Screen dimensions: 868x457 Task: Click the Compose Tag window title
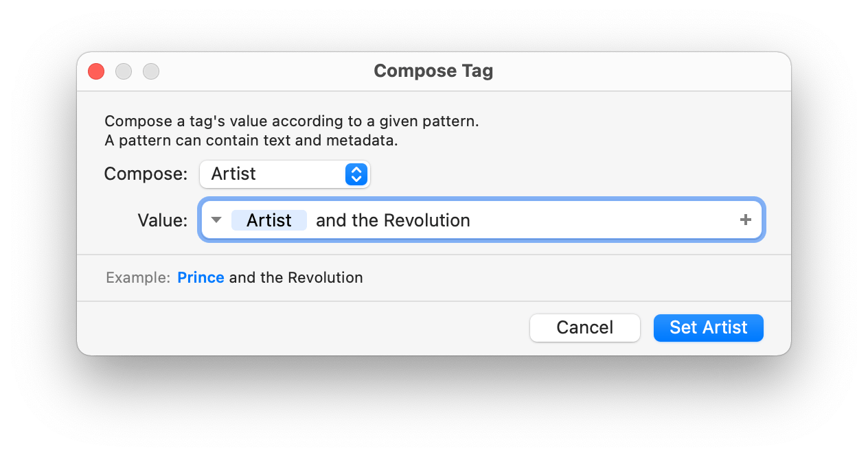[x=433, y=71]
